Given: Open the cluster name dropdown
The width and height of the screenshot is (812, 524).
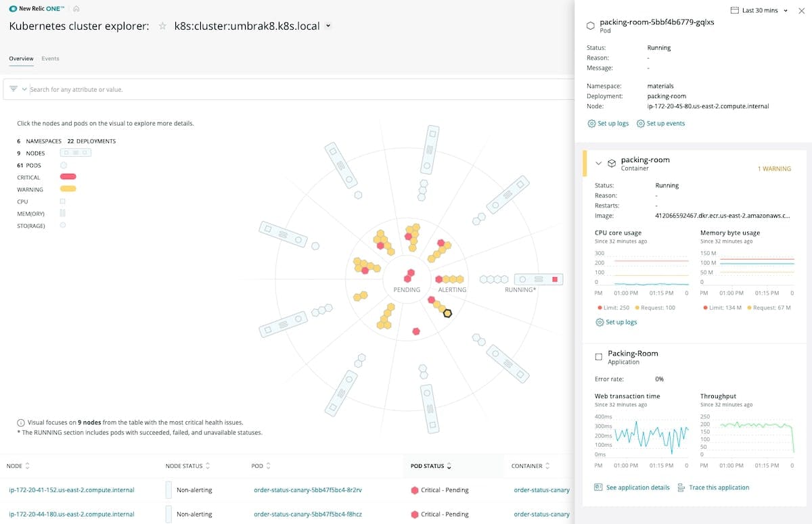Looking at the screenshot, I should click(x=328, y=26).
